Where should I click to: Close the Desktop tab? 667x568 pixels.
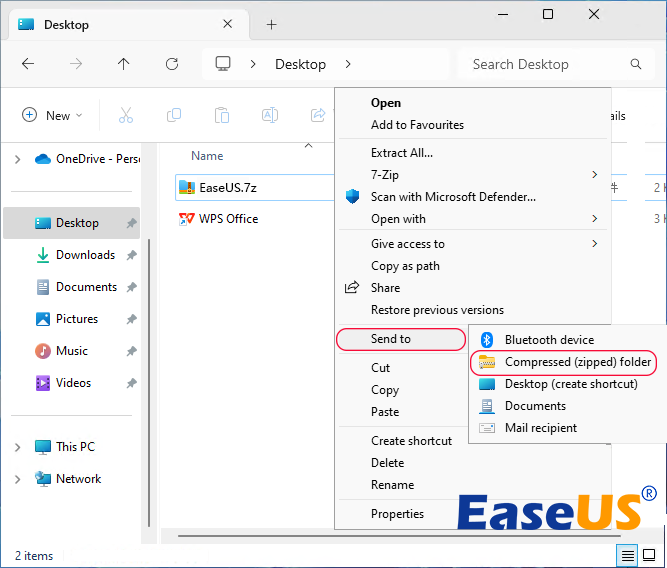click(x=228, y=24)
